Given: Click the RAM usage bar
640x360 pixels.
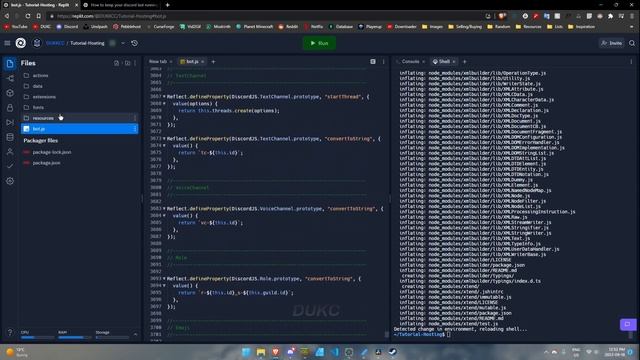Looking at the screenshot, I should [x=75, y=338].
